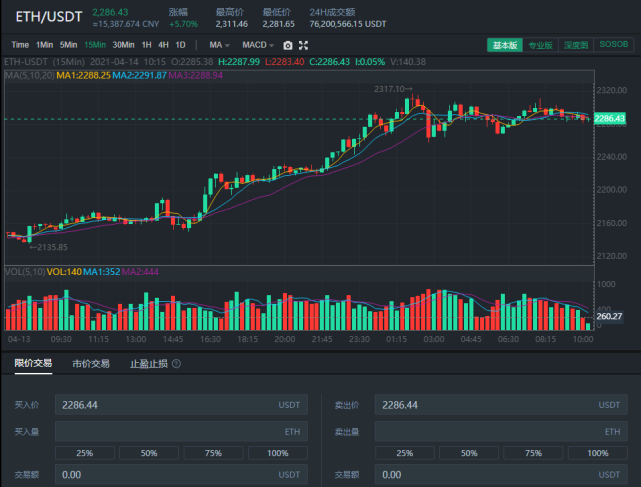Select the 限价交易 limit order tab
Viewport: 641px width, 487px height.
tap(33, 363)
